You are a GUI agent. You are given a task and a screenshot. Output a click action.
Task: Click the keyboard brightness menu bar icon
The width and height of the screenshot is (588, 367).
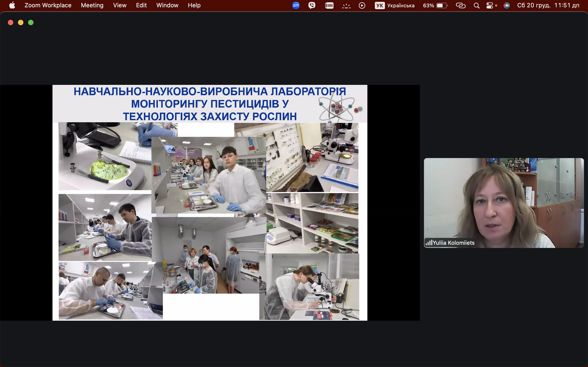coord(346,5)
